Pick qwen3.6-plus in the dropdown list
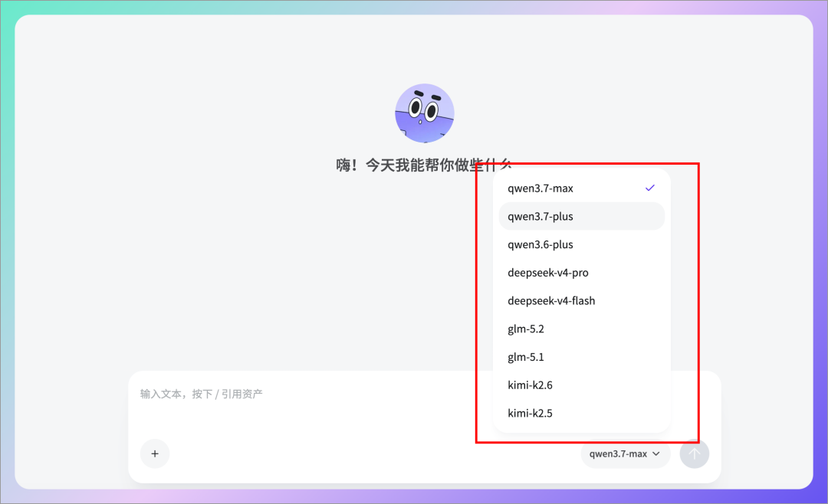 (x=581, y=244)
